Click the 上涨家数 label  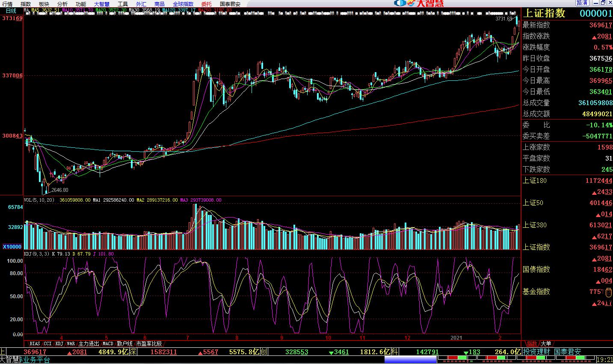point(536,147)
